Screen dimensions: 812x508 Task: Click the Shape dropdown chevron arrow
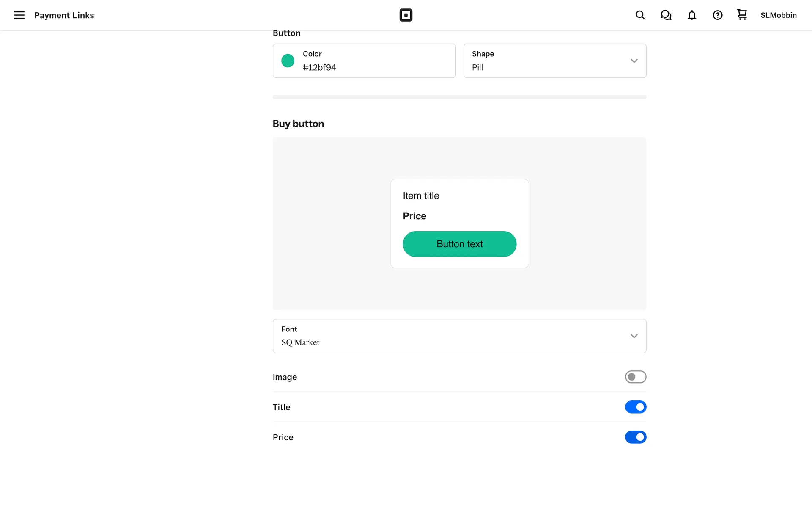click(x=634, y=61)
